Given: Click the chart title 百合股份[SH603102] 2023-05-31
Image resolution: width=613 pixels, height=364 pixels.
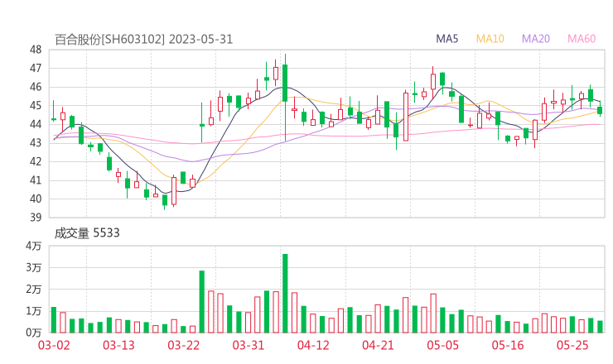Looking at the screenshot, I should coord(143,40).
